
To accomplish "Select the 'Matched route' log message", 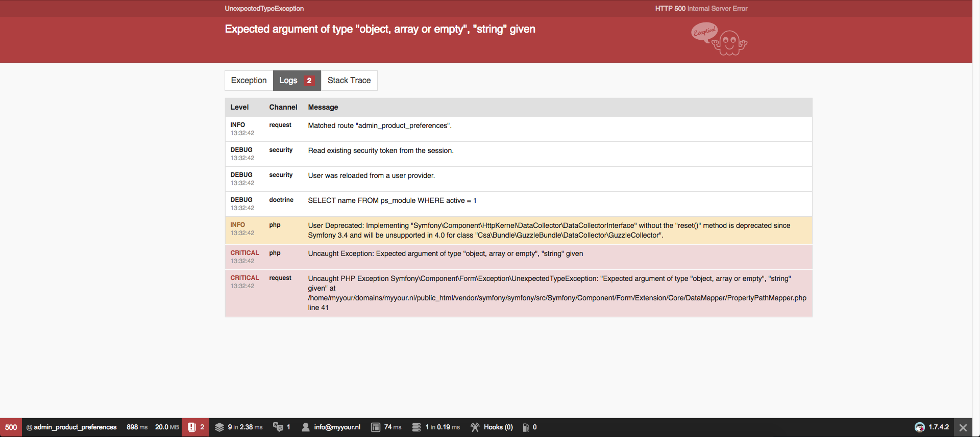I will click(380, 125).
